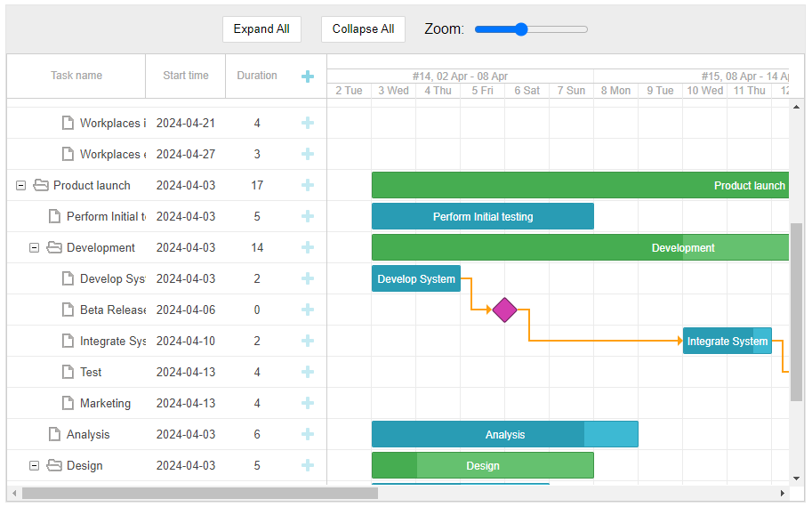
Task: Collapse the Product launch task group
Action: 20,185
